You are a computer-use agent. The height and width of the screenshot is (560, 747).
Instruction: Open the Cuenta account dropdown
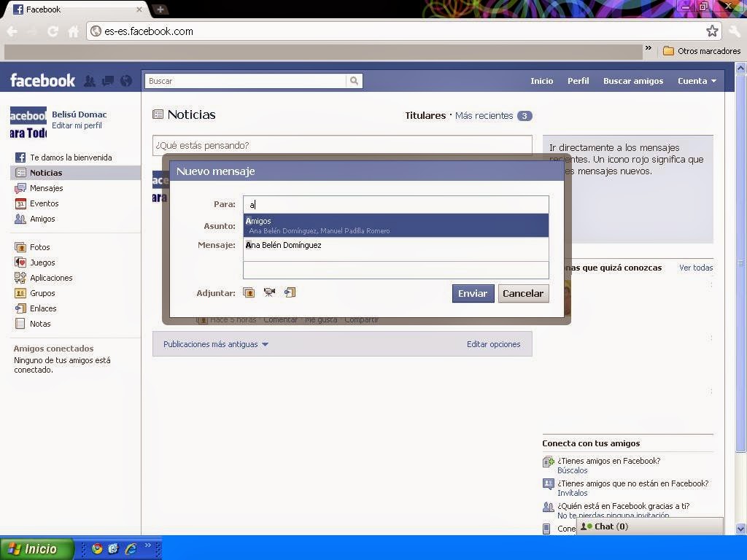tap(697, 81)
